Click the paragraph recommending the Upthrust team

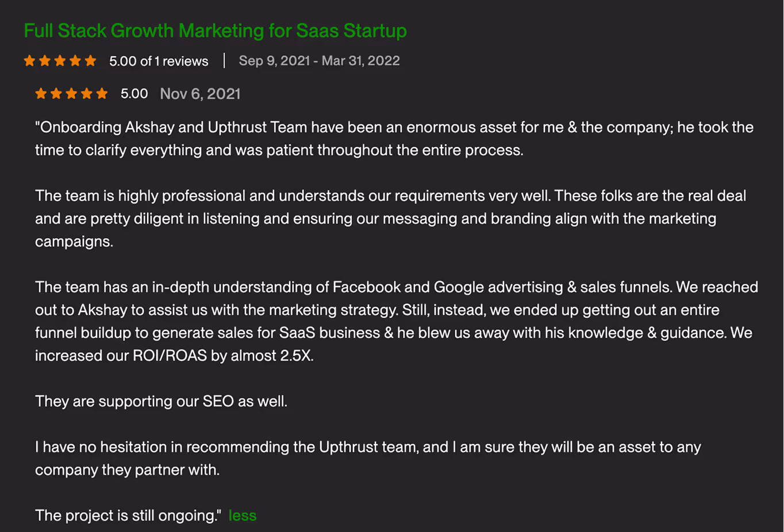pos(368,458)
